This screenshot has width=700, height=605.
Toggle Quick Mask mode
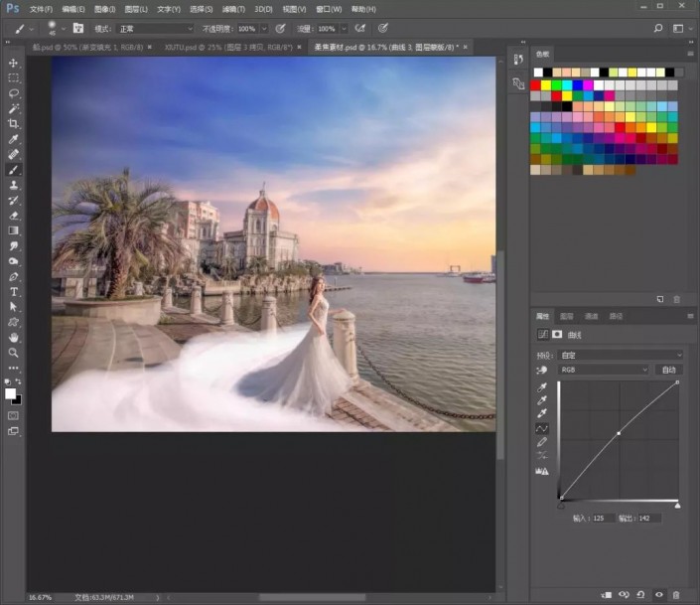(13, 416)
